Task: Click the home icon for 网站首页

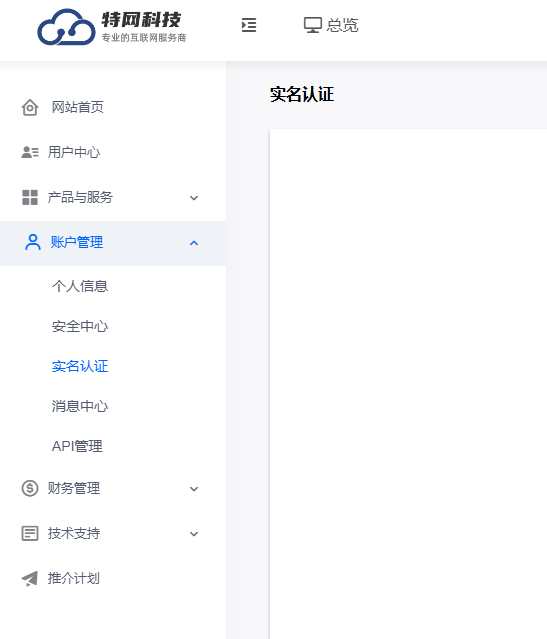Action: point(30,108)
